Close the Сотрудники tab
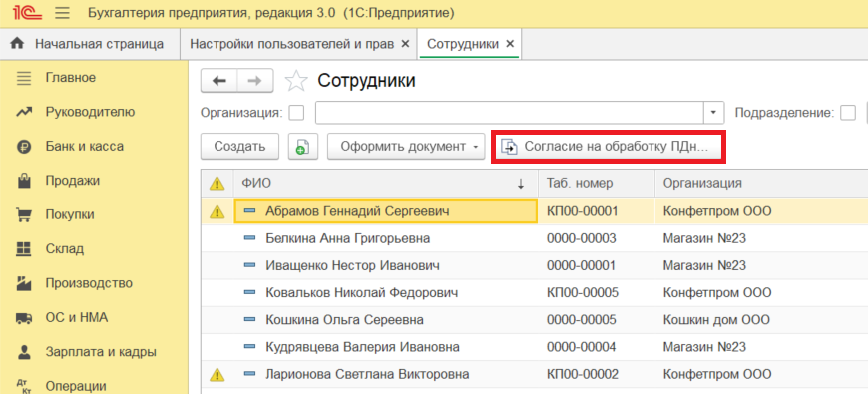The height and width of the screenshot is (394, 868). click(511, 44)
